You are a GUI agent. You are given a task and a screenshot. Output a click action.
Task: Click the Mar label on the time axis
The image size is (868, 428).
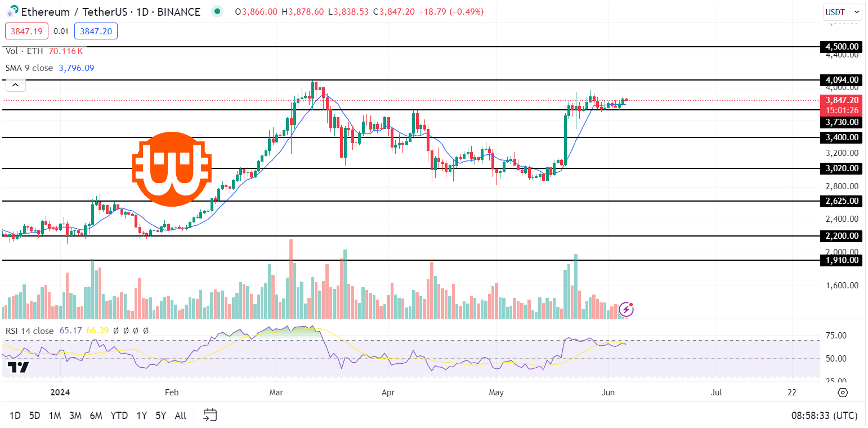tap(276, 392)
